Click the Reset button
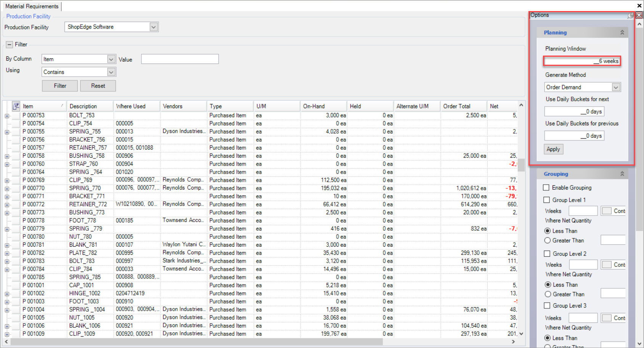The image size is (644, 348). (98, 86)
